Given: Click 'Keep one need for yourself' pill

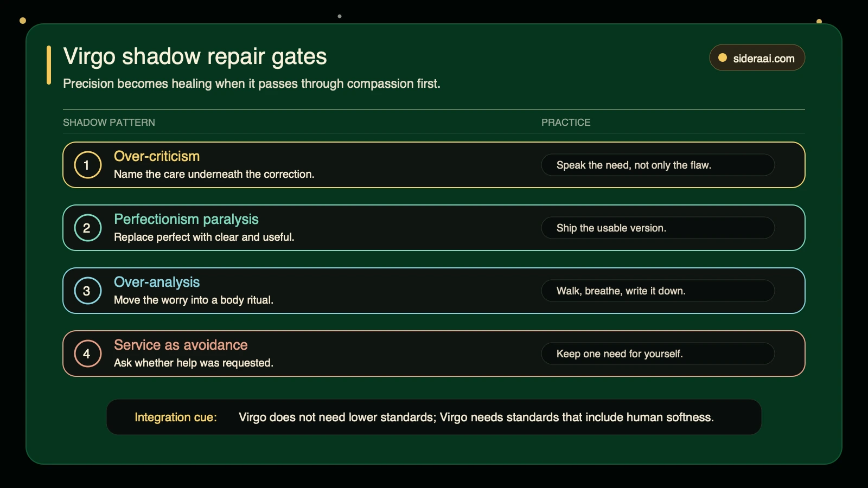Looking at the screenshot, I should pos(658,354).
